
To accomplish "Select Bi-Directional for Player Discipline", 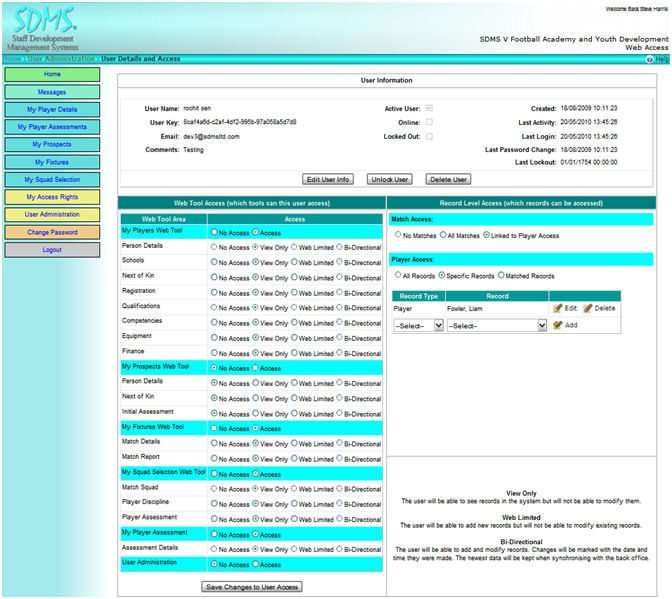I will 339,504.
